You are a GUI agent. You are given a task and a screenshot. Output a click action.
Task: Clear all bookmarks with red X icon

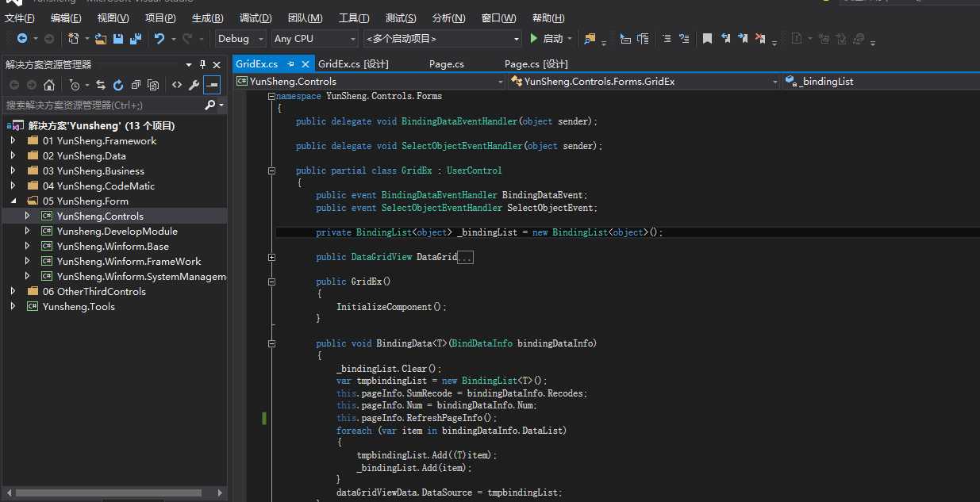(x=760, y=38)
